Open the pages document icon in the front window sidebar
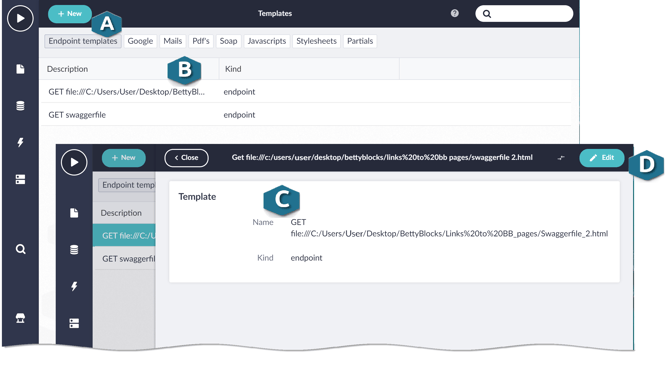This screenshot has width=670, height=367. pos(74,213)
